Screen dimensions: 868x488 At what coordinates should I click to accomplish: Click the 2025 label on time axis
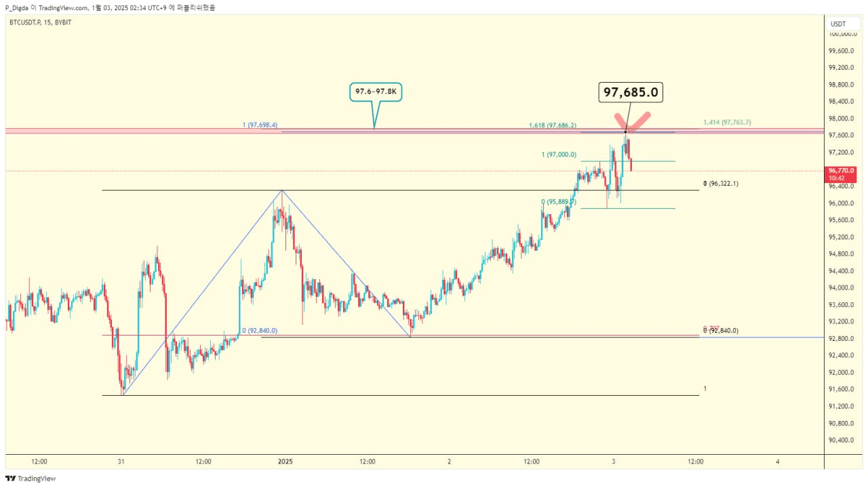(x=285, y=462)
